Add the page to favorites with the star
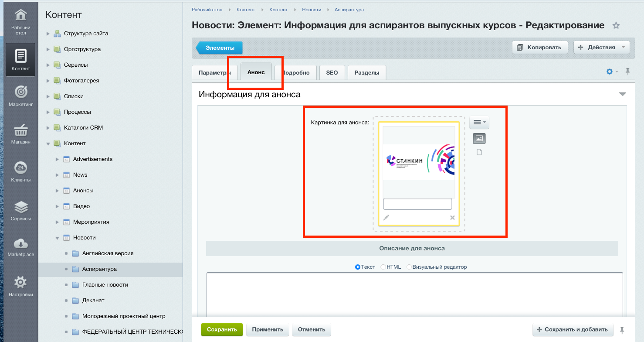Screen dimensions: 644x342 [616, 25]
